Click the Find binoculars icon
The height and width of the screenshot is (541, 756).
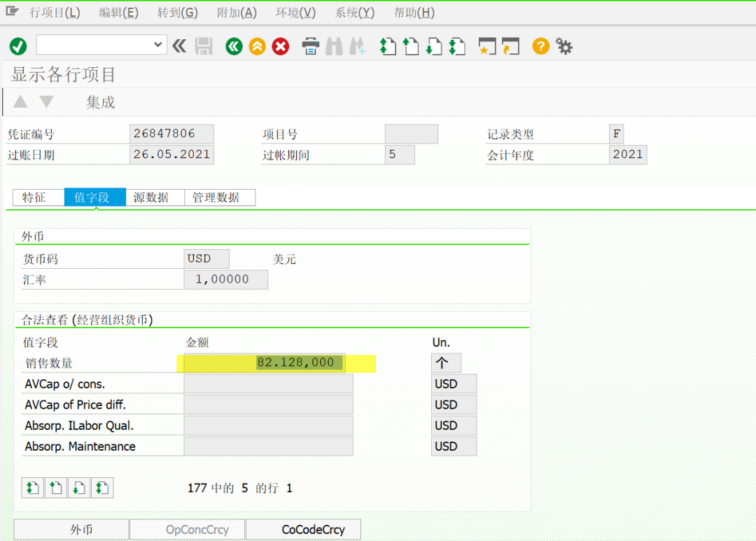point(334,46)
